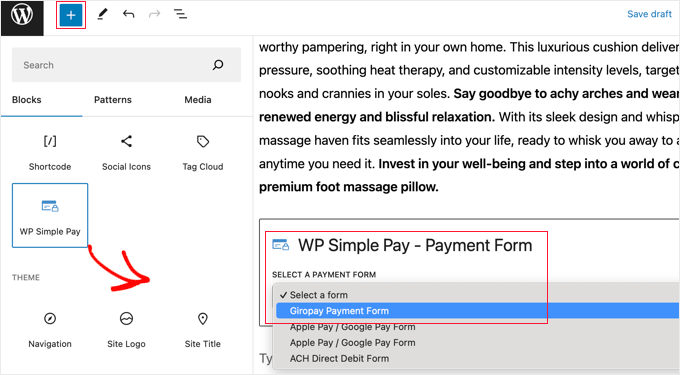Insert the Social Icons block

click(x=126, y=153)
